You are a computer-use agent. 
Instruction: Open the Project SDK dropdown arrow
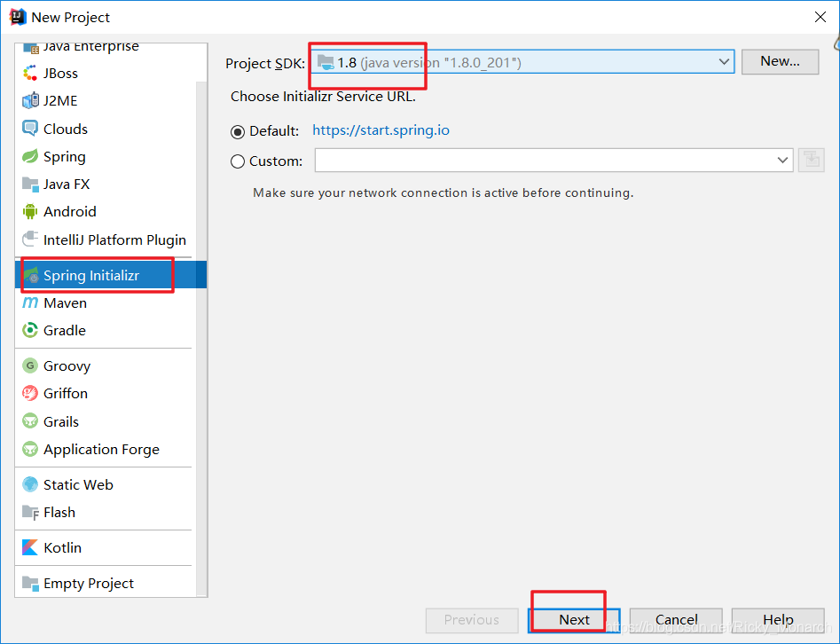click(x=724, y=61)
